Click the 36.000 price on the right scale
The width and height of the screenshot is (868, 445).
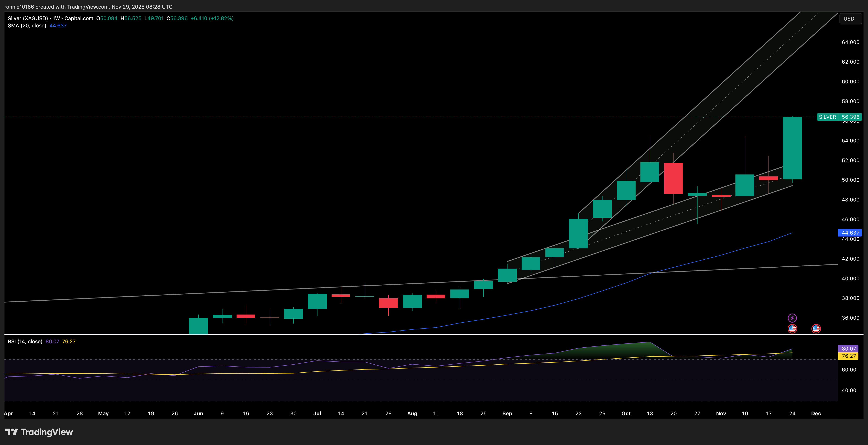coord(850,318)
